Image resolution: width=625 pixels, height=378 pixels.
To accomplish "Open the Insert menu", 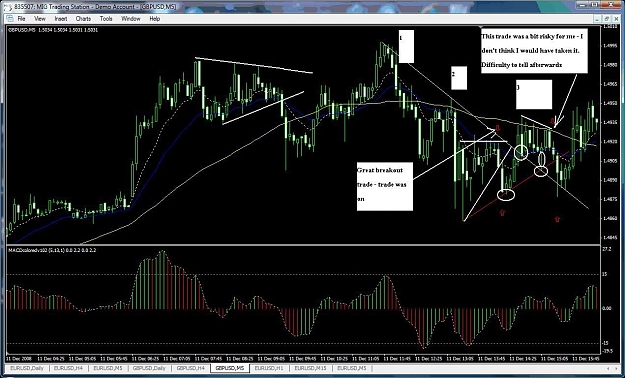I will 61,19.
